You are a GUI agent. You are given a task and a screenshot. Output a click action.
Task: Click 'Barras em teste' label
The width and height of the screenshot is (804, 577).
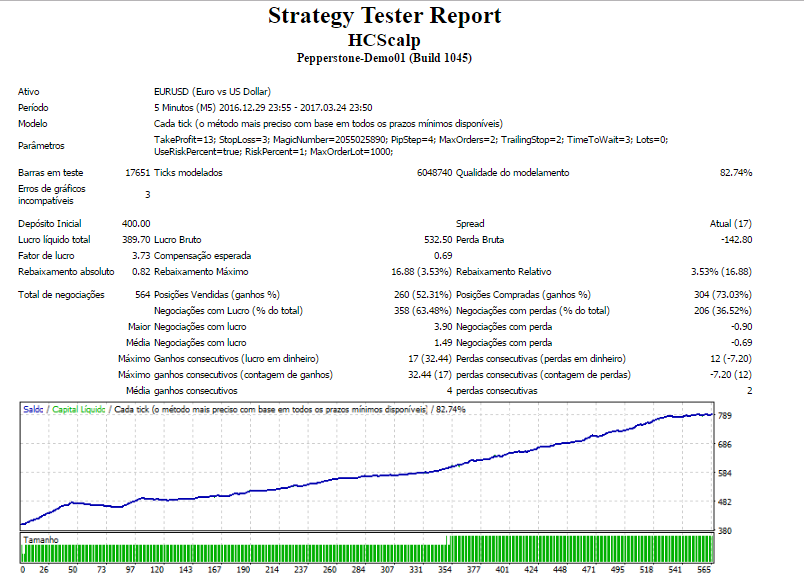pos(50,173)
